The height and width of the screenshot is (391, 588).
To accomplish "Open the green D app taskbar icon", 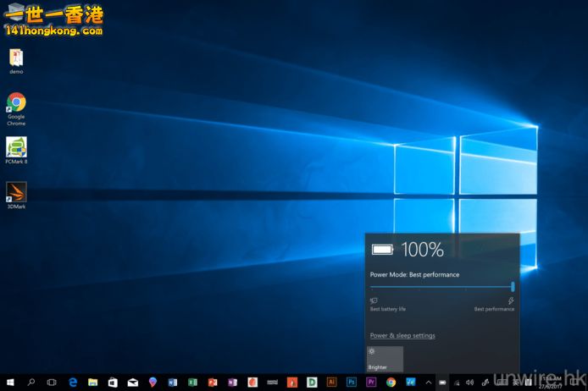I will (312, 382).
